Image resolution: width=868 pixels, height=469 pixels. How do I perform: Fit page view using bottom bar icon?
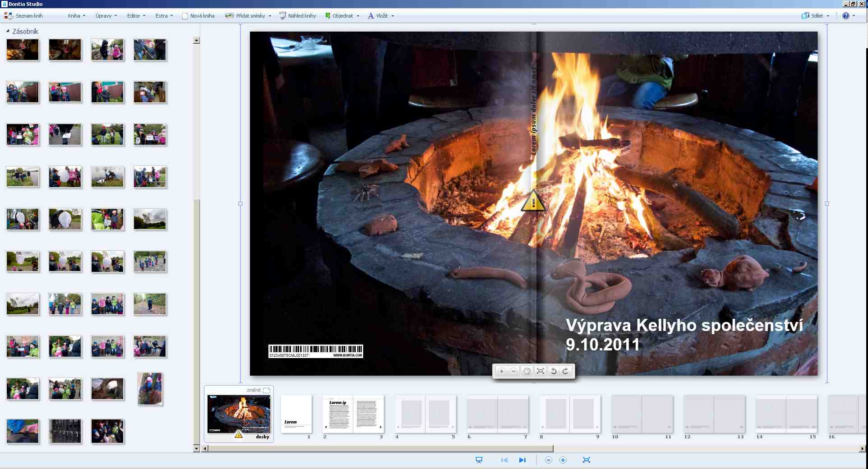tap(586, 460)
